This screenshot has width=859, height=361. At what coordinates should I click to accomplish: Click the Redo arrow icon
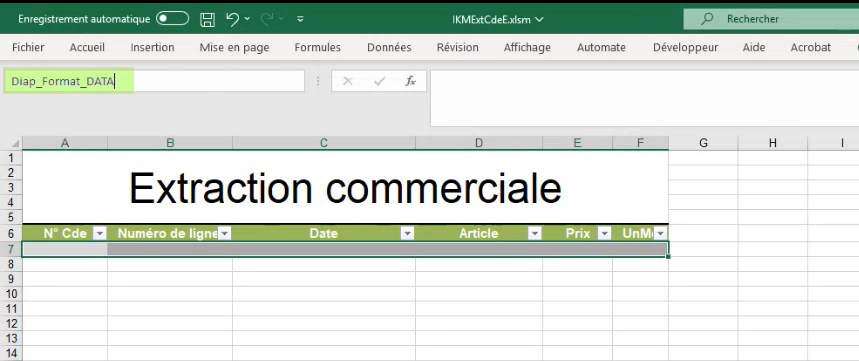pos(267,19)
